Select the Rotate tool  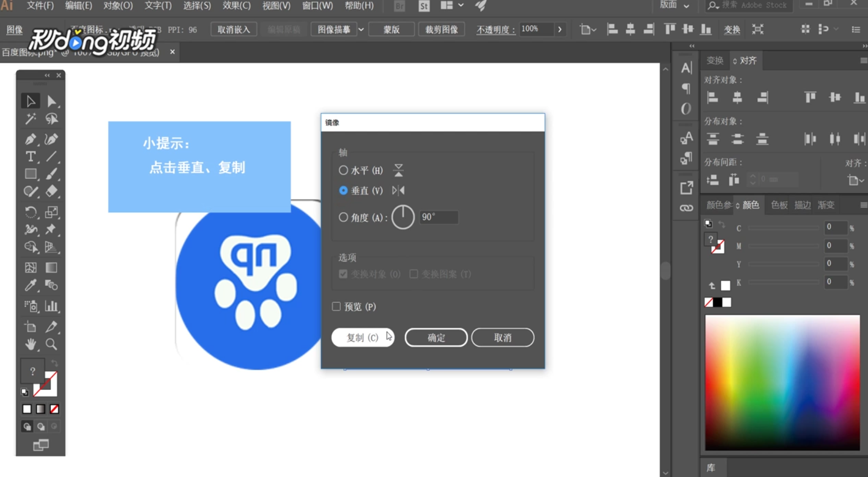click(31, 212)
